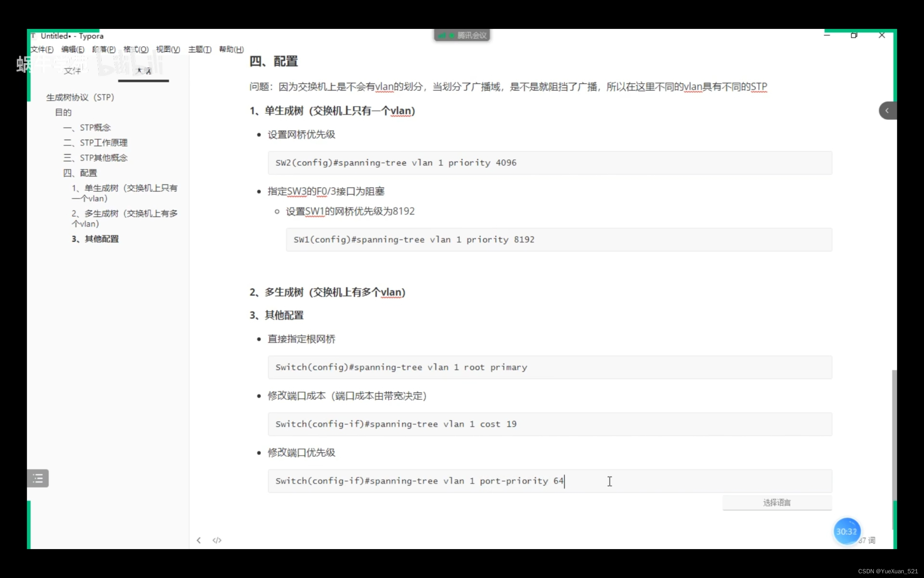Click the word count in status bar

(x=867, y=540)
